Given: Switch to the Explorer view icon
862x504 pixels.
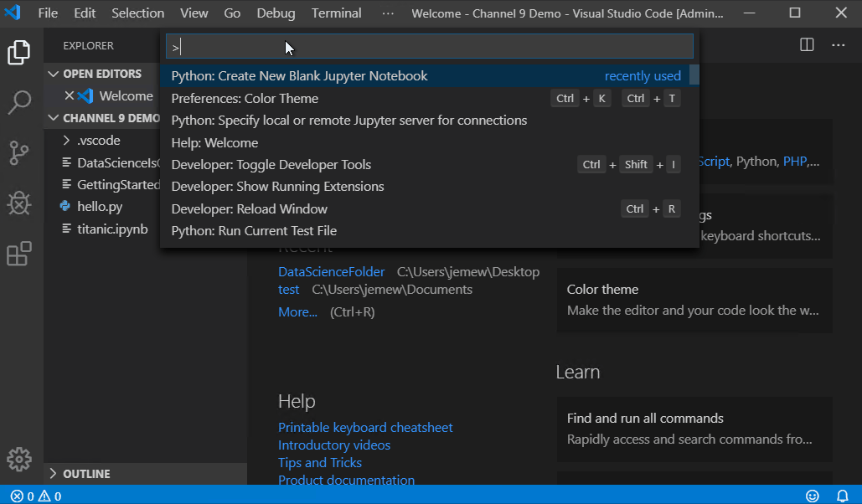Looking at the screenshot, I should tap(18, 51).
